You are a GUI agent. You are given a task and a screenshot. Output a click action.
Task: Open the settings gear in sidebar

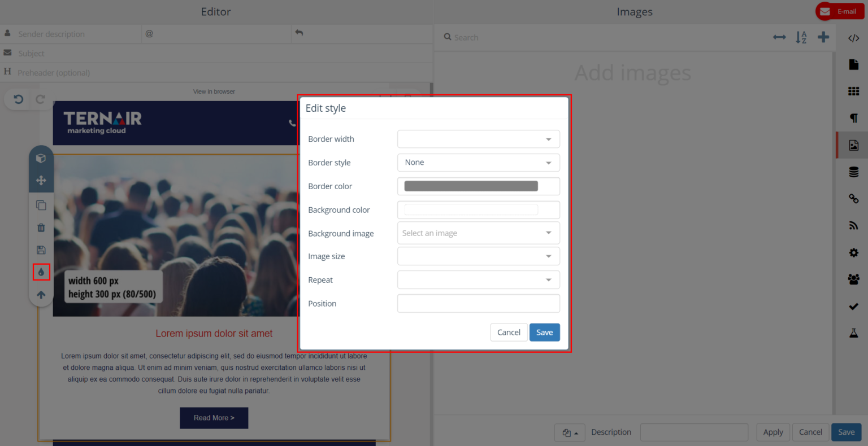853,253
